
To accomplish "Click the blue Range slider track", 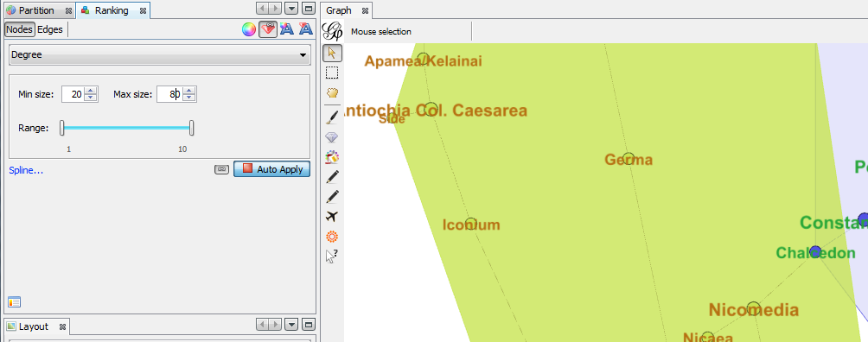I will coord(127,128).
